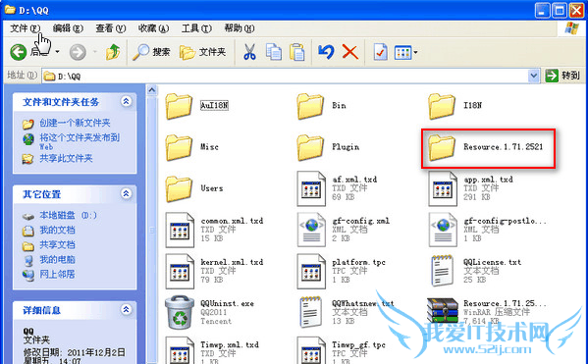This screenshot has height=364, width=588.
Task: Select the gf-config-postlo... XML file
Action: (488, 230)
